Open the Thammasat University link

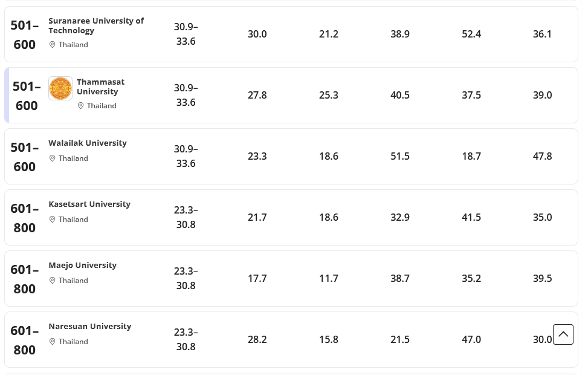point(100,86)
